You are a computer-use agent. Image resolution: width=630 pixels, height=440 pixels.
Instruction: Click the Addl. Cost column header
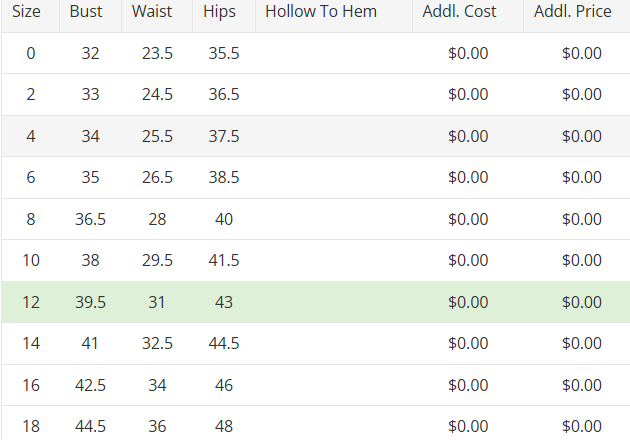click(466, 12)
